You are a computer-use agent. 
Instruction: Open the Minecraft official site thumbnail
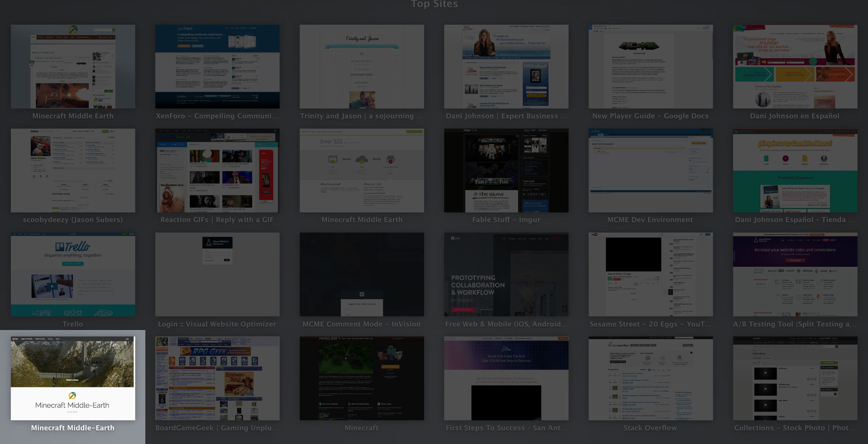point(362,378)
